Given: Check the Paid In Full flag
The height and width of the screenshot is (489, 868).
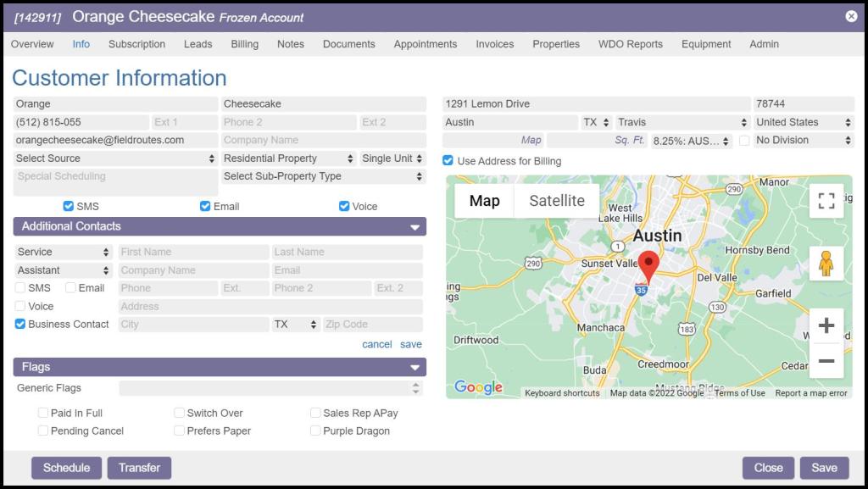Looking at the screenshot, I should pyautogui.click(x=43, y=413).
